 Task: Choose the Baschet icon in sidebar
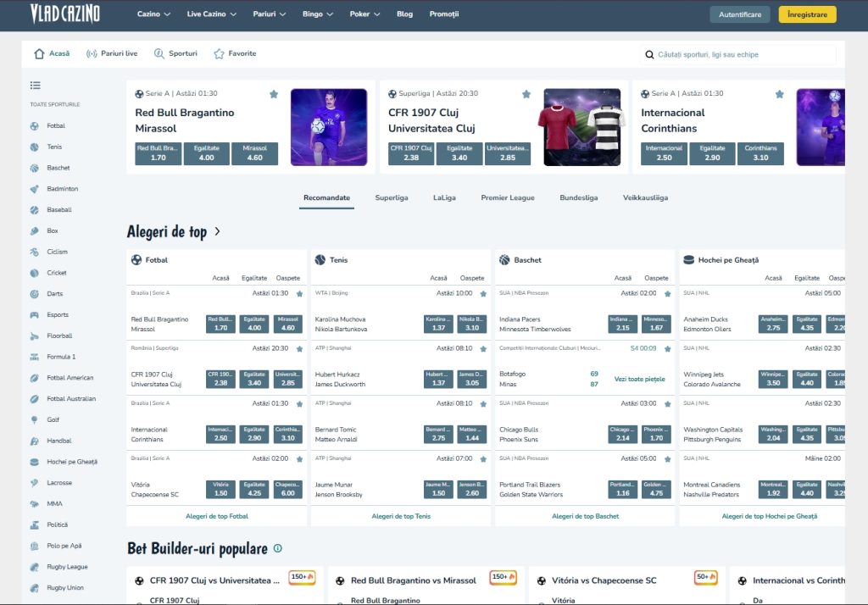point(34,168)
